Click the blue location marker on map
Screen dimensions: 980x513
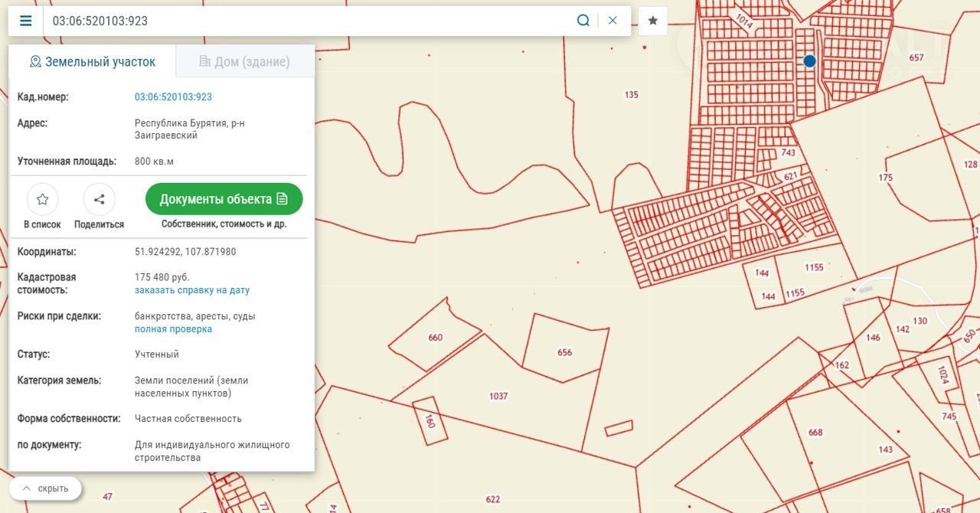tap(809, 61)
